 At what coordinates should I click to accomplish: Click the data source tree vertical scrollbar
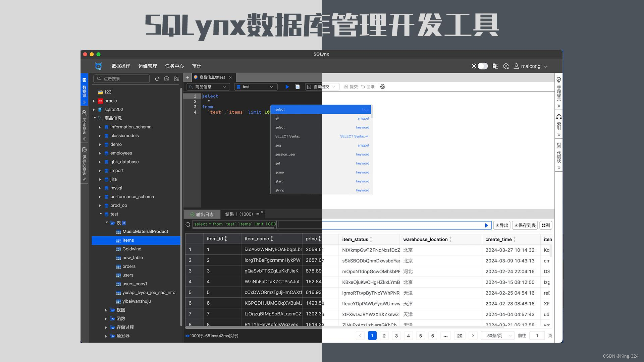tap(181, 206)
